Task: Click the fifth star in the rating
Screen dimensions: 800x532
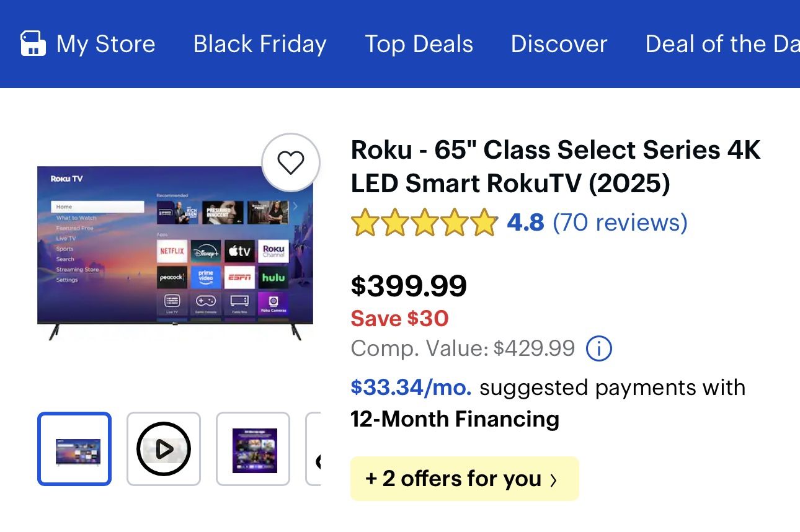Action: click(x=484, y=223)
